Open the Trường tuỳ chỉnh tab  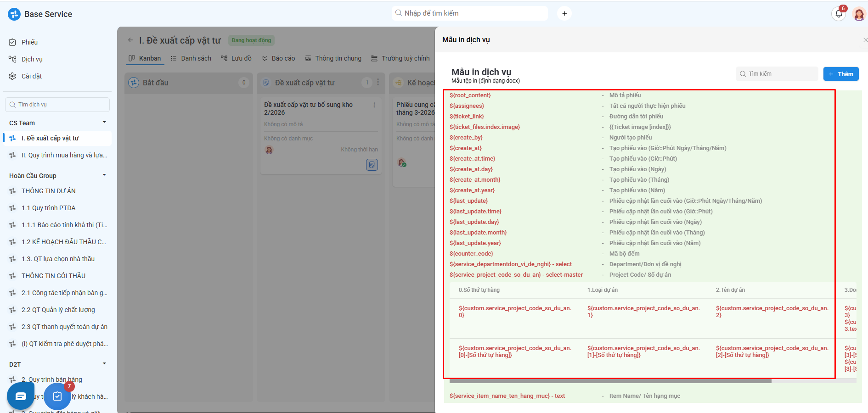tap(400, 58)
